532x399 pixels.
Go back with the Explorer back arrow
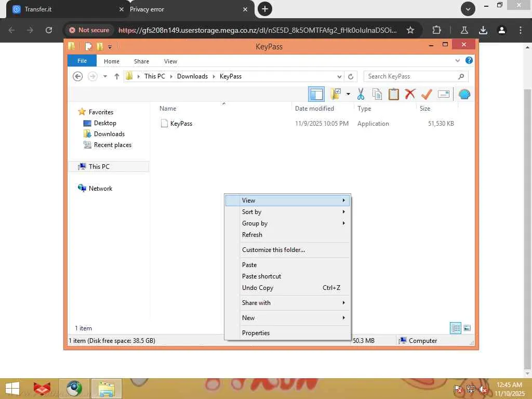[78, 76]
